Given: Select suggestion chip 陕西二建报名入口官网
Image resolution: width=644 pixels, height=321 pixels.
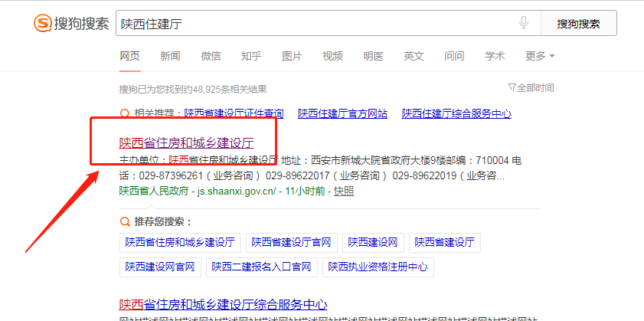Looking at the screenshot, I should pyautogui.click(x=262, y=267).
